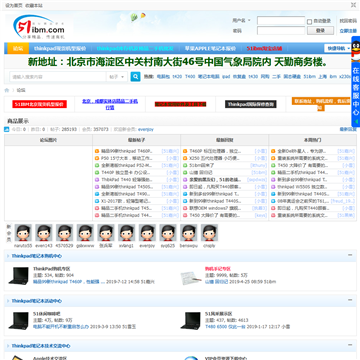Image resolution: width=360 pixels, height=360 pixels.
Task: Select the 论坛 navigation tab
Action: click(18, 48)
